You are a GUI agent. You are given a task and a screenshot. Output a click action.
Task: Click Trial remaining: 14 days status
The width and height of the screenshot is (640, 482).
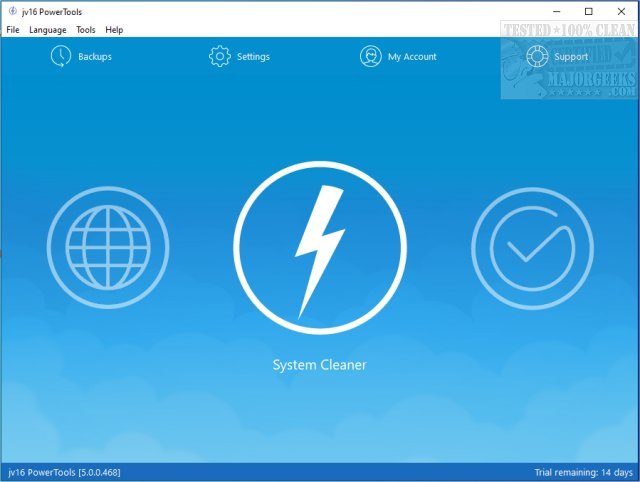click(584, 473)
